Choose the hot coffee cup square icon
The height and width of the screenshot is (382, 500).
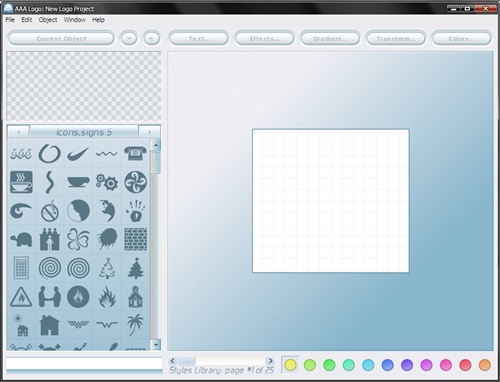[21, 182]
